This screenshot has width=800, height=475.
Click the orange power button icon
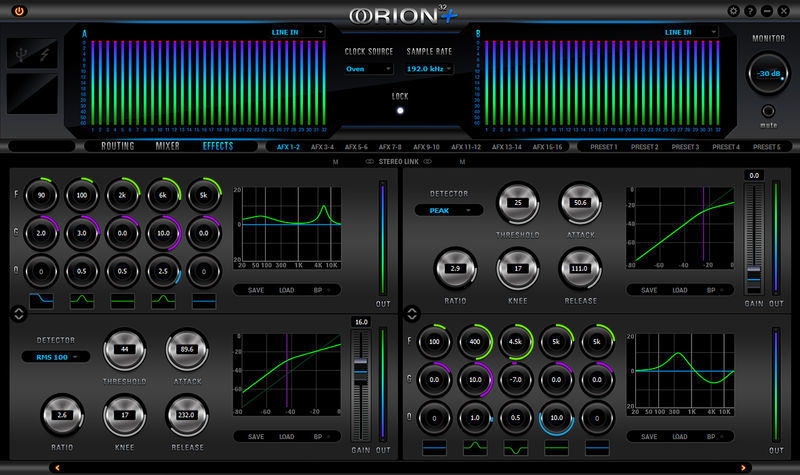click(19, 11)
